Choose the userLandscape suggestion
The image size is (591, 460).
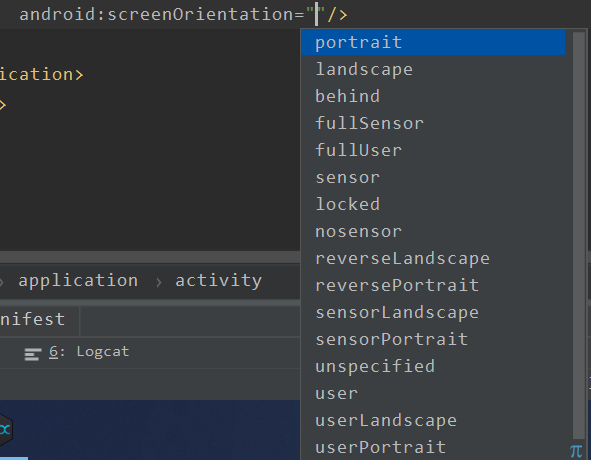[433, 420]
